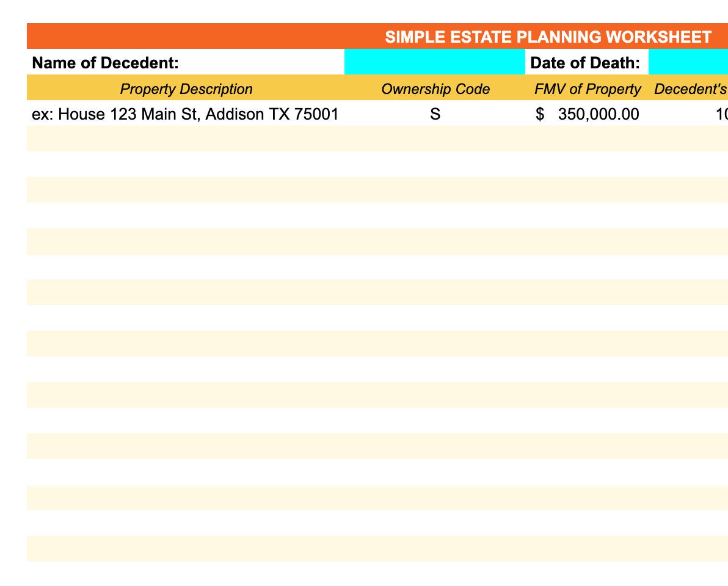The width and height of the screenshot is (728, 586).
Task: Click the SIMPLE ESTATE PLANNING WORKSHEET title banner
Action: click(x=548, y=36)
